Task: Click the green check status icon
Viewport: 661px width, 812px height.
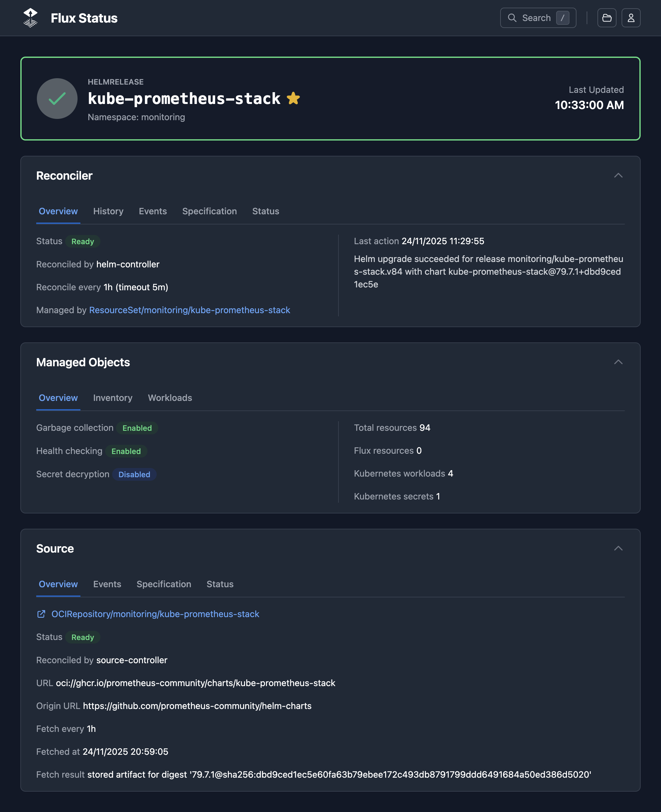Action: (x=57, y=99)
